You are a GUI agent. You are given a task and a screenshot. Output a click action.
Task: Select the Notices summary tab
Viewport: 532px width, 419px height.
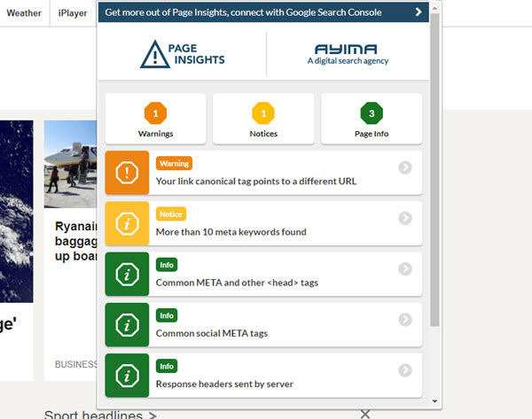tap(263, 119)
